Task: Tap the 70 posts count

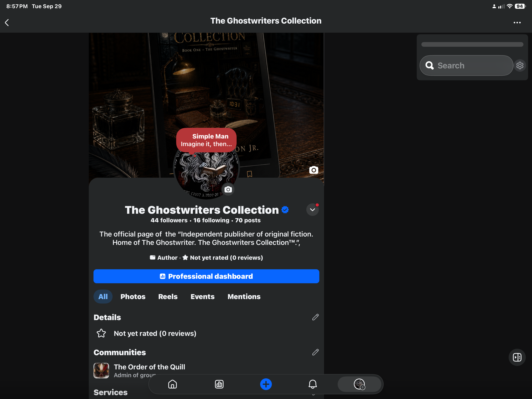Action: pos(248,220)
